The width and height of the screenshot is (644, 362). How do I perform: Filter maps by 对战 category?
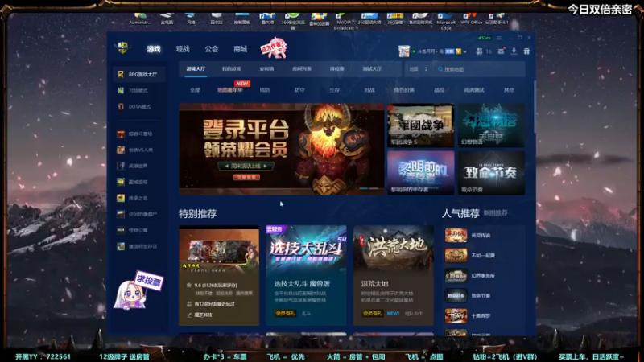point(369,90)
